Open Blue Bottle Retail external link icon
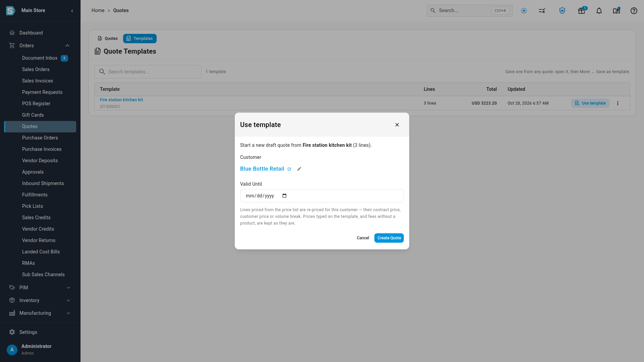Viewport: 644px width, 362px height. 289,169
